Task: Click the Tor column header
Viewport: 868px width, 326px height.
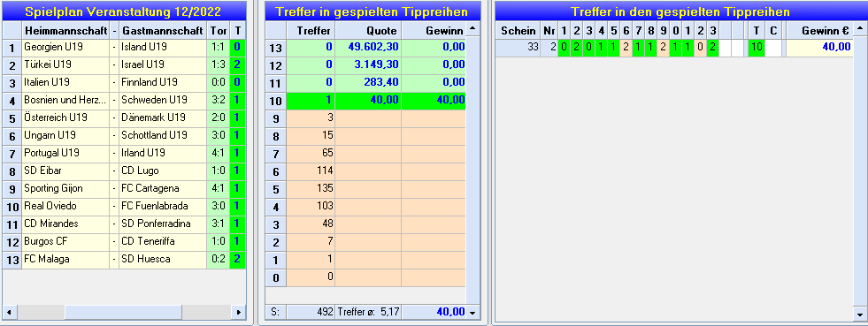Action: click(x=219, y=29)
